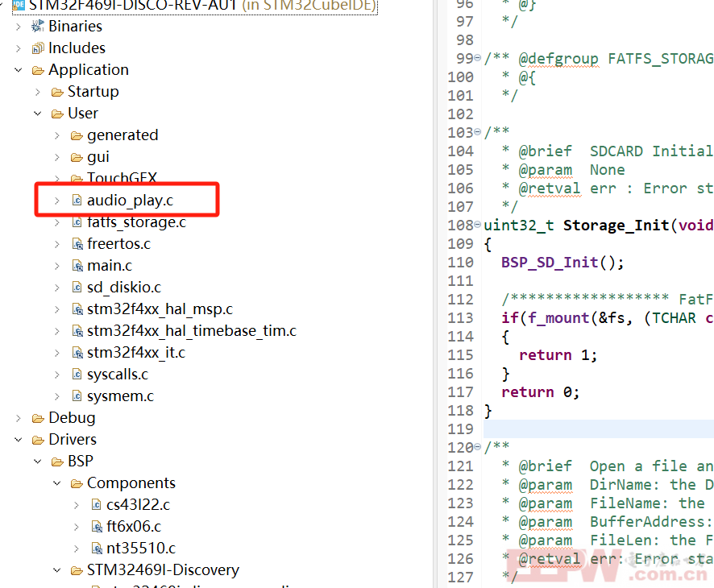Image resolution: width=714 pixels, height=588 pixels.
Task: Click the ft6x06.c file icon
Action: [97, 527]
